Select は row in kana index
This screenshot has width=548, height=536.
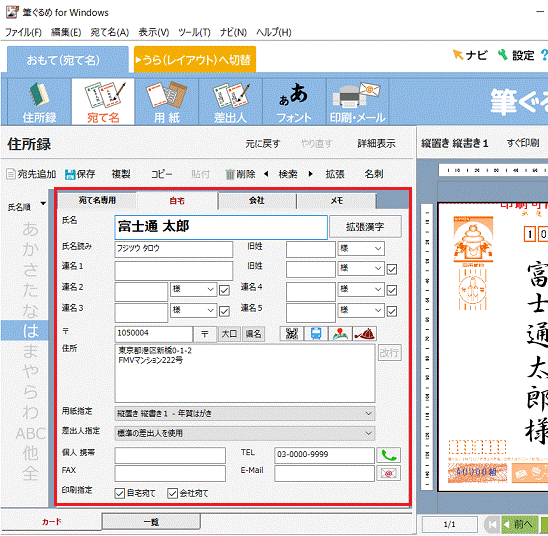click(x=25, y=330)
